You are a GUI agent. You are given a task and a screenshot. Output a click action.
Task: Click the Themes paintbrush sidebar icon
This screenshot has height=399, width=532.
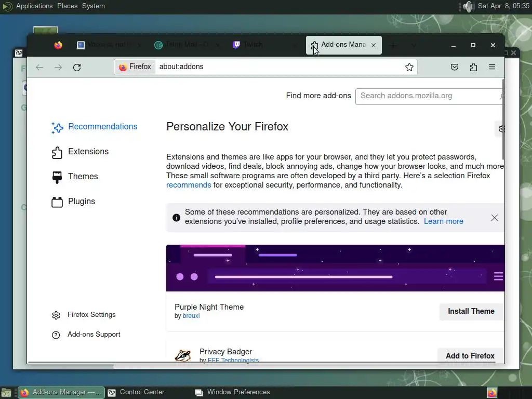[x=57, y=178]
